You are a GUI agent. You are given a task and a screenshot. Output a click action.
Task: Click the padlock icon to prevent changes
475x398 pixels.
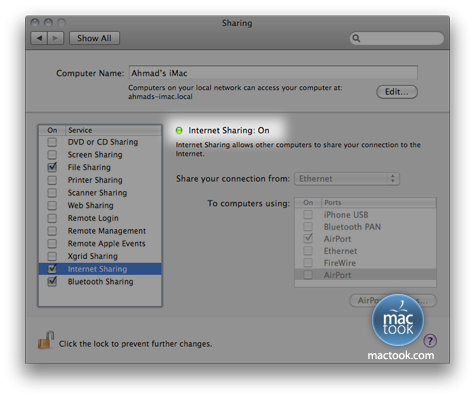[x=46, y=340]
